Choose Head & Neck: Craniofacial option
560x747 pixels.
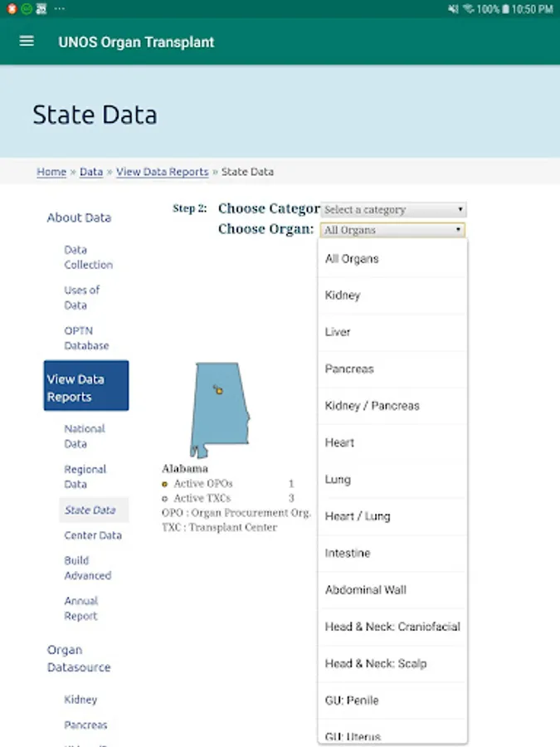click(x=392, y=627)
